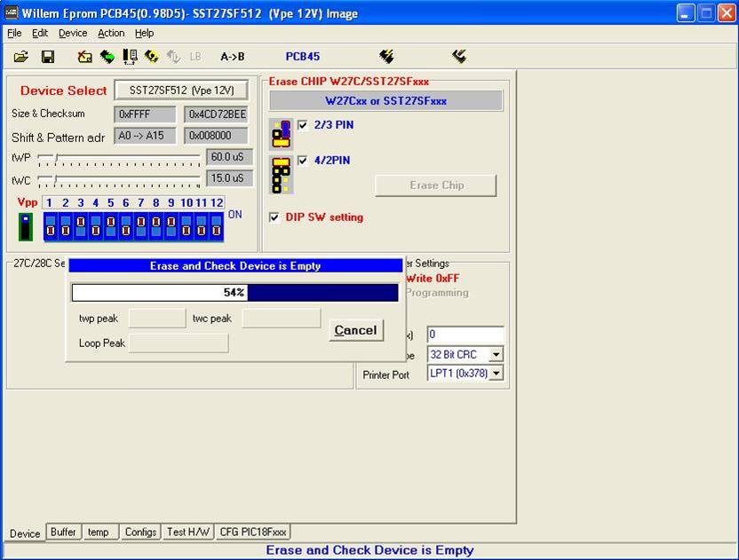
Task: Toggle the 2/3 PIN checkbox
Action: pyautogui.click(x=303, y=125)
